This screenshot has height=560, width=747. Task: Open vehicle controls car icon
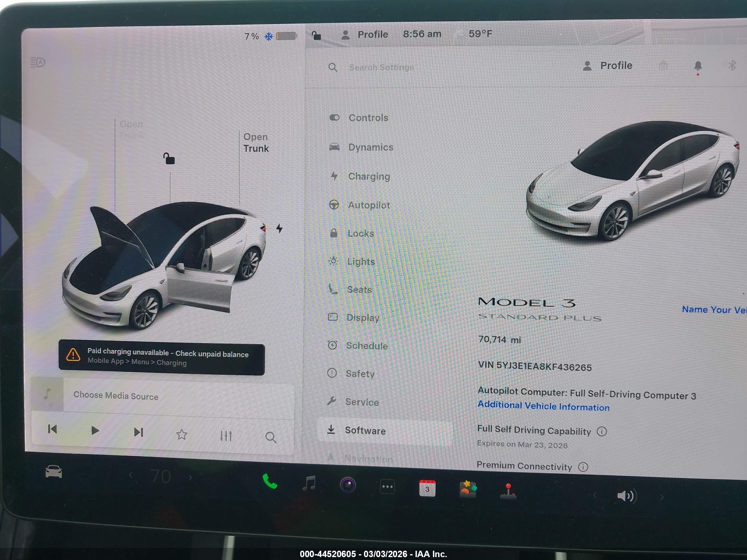(54, 472)
